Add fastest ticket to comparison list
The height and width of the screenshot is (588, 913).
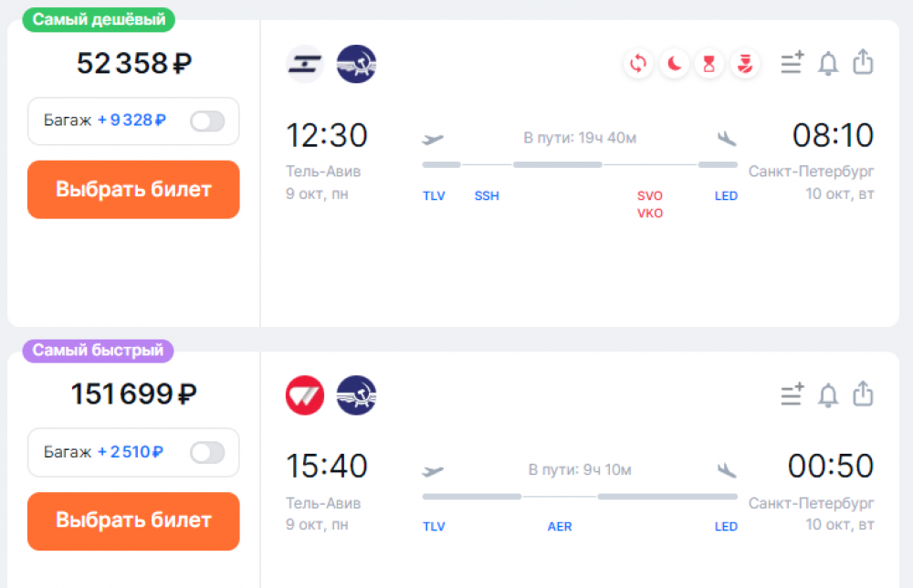point(792,394)
